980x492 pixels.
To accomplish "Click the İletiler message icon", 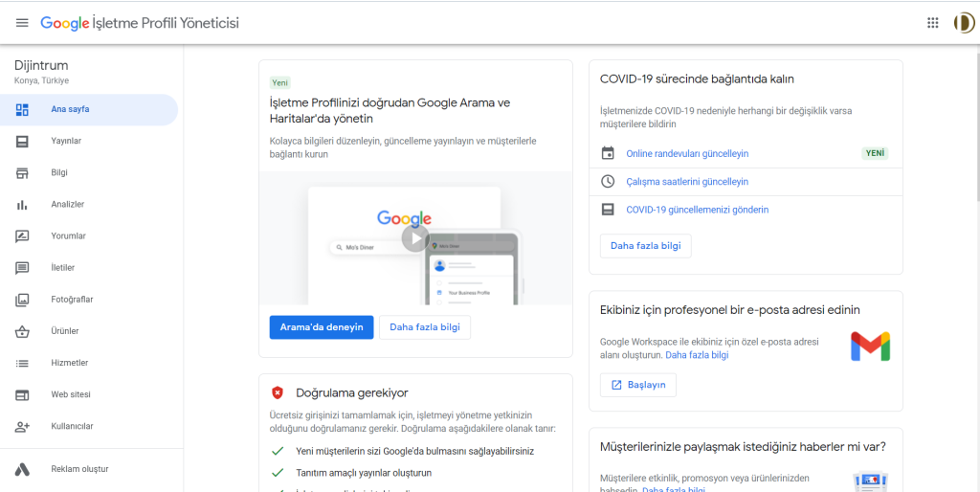I will point(22,268).
